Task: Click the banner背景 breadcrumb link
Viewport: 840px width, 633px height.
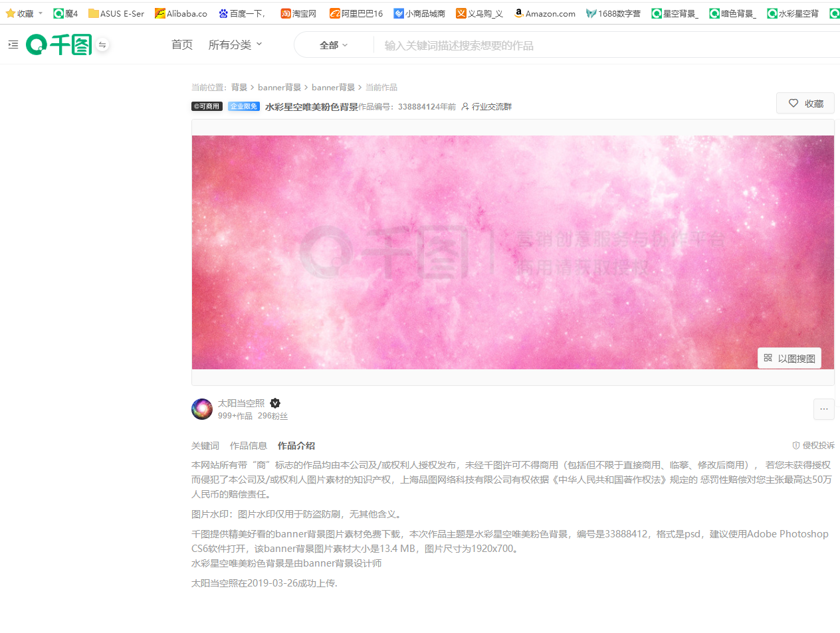Action: pyautogui.click(x=279, y=88)
